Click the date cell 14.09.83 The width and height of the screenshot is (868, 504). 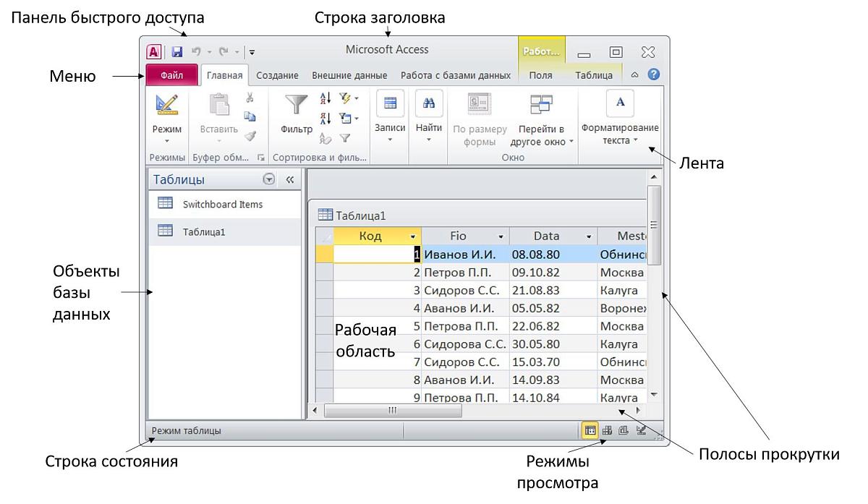553,380
